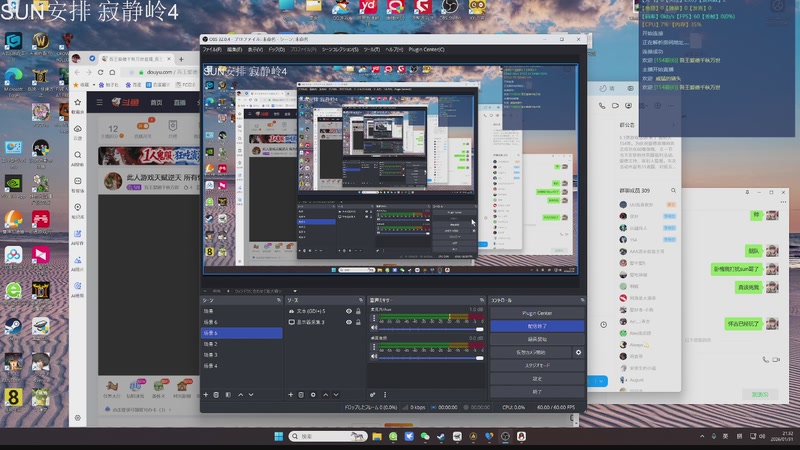Start virtual camera in Controls dock
Viewport: 800px width, 450px height.
531,353
